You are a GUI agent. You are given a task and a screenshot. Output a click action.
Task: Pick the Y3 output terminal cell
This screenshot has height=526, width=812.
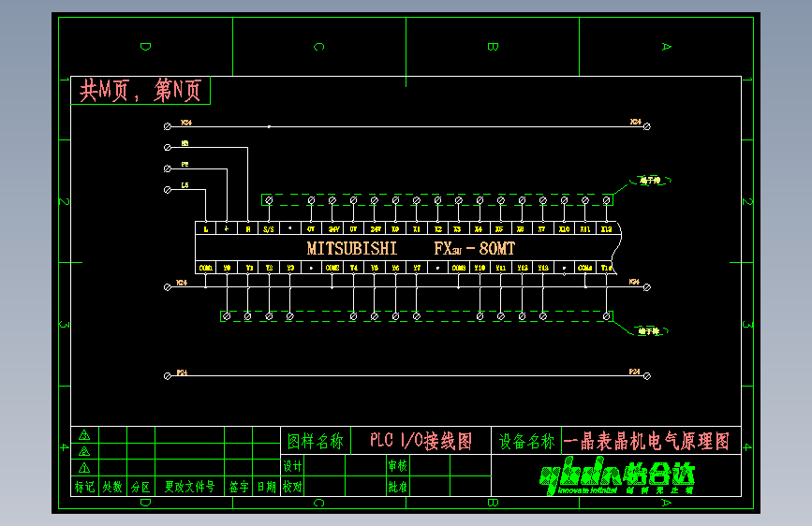290,268
